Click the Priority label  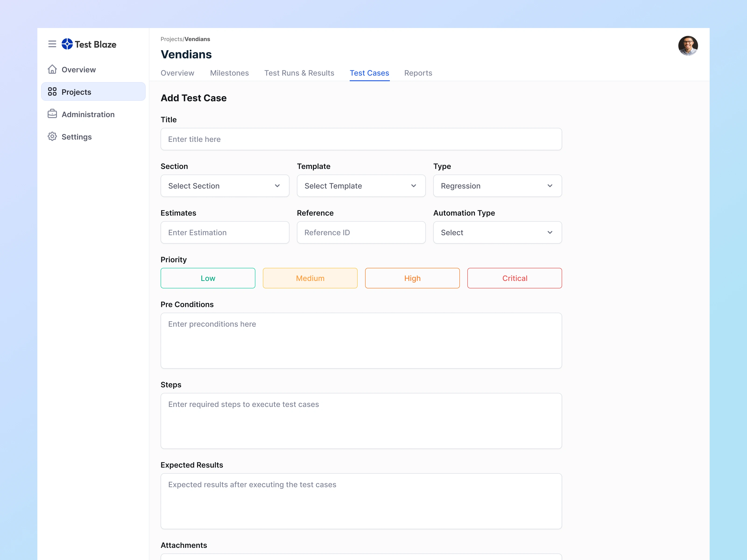174,259
